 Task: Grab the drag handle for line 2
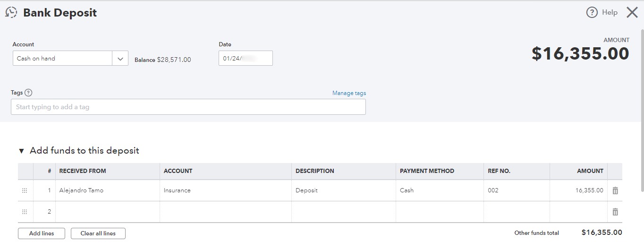point(25,212)
